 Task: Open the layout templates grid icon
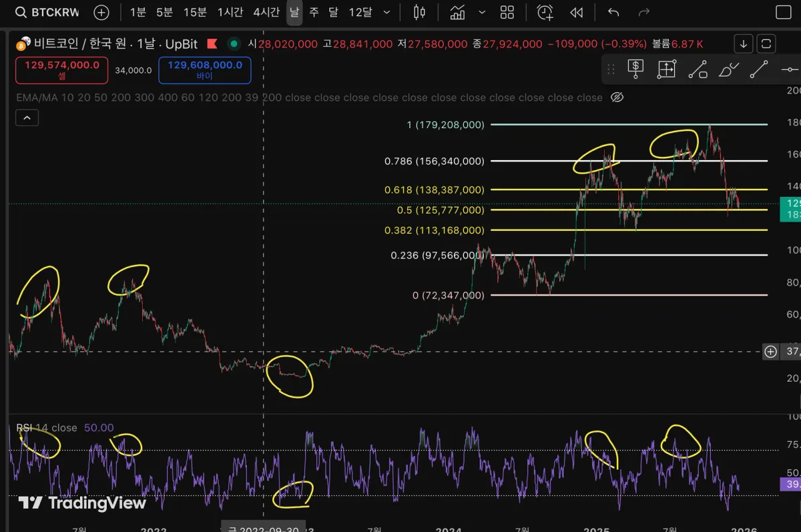(507, 12)
